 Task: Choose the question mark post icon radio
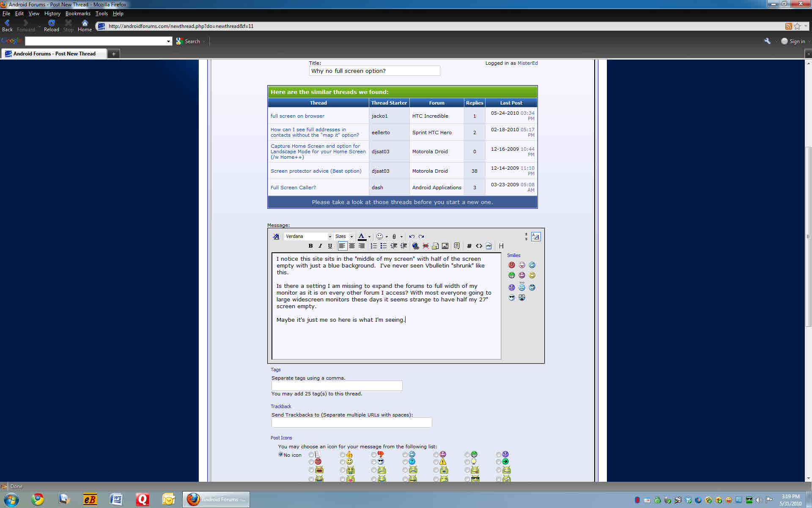(x=405, y=462)
